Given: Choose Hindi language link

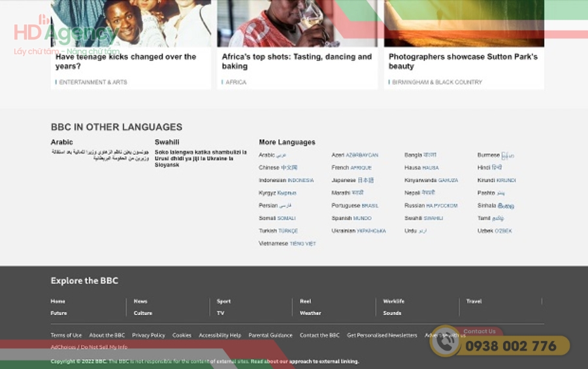Looking at the screenshot, I should click(x=489, y=168).
